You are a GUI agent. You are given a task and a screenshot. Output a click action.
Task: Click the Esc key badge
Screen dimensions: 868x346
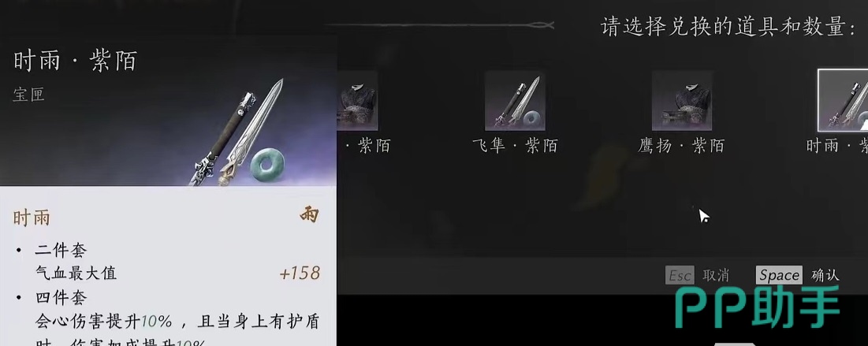tap(680, 275)
